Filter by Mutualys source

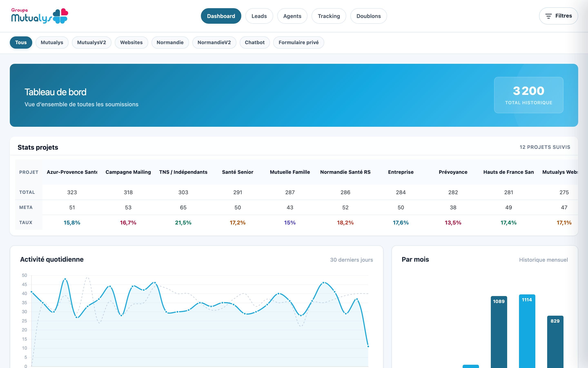[52, 42]
